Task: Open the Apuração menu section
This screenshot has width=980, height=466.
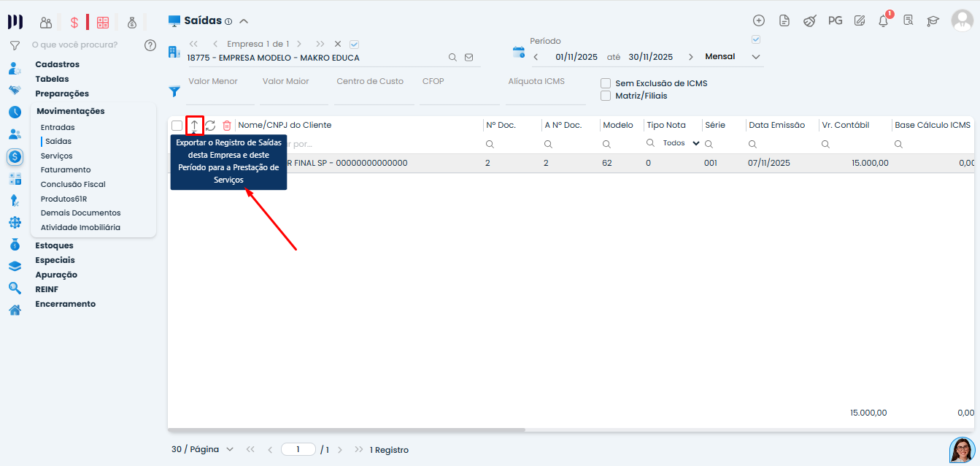Action: coord(56,275)
